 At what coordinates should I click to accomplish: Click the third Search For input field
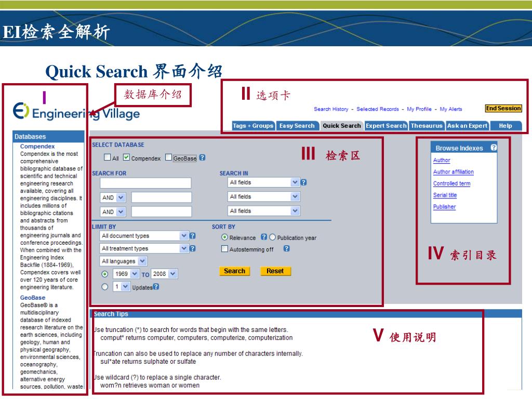point(162,212)
